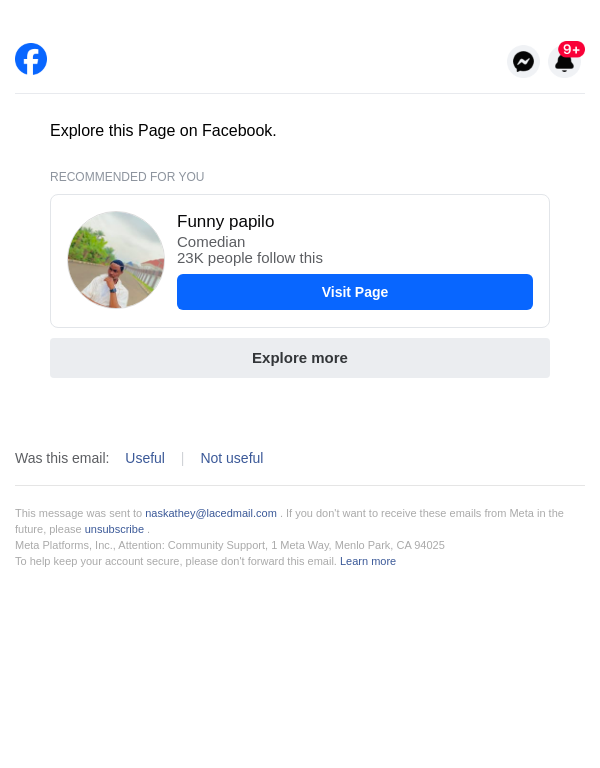Click the red 9+ notification badge

click(571, 49)
